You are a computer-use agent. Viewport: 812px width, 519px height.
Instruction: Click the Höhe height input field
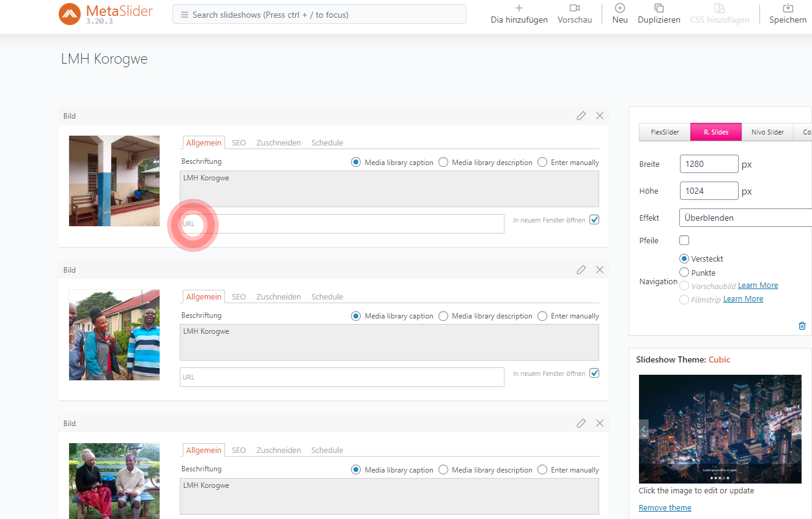click(709, 191)
